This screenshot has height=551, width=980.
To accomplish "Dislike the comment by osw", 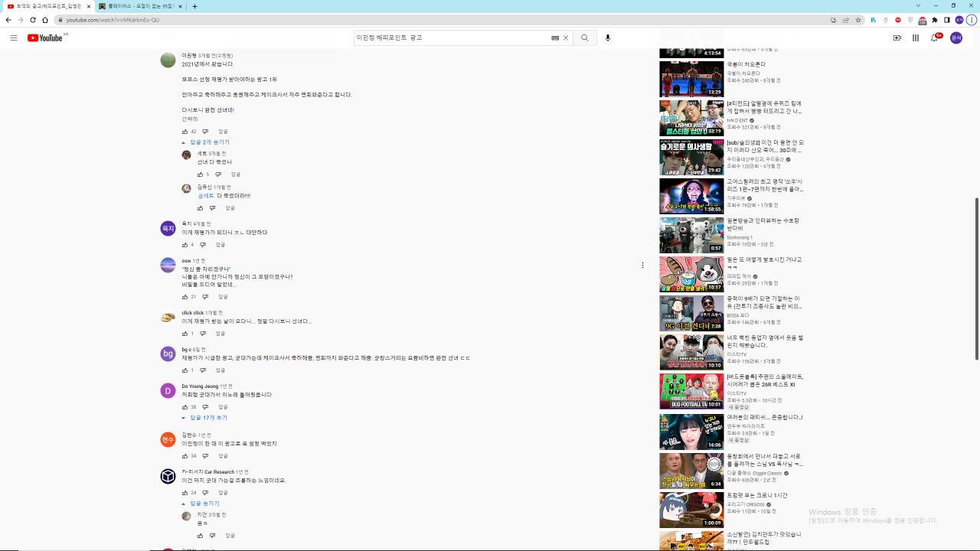I will (x=206, y=297).
